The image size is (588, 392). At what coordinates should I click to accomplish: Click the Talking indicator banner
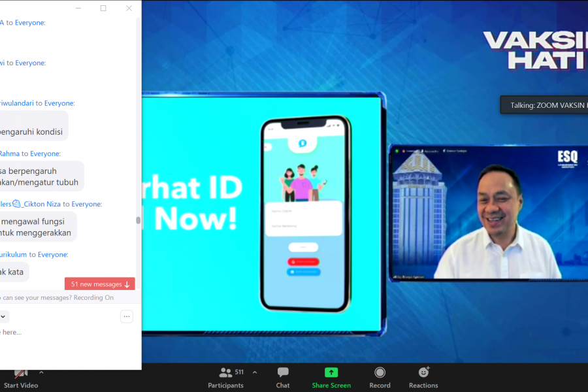coord(544,105)
